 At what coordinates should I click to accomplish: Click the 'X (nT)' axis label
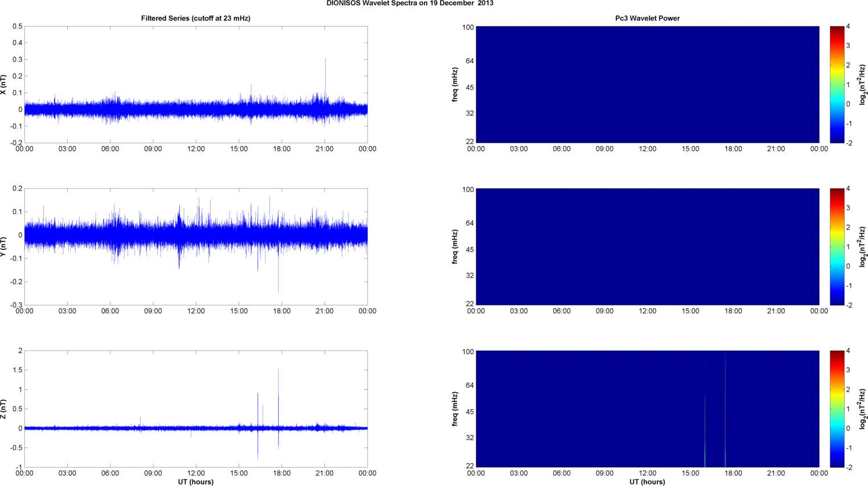coord(4,84)
